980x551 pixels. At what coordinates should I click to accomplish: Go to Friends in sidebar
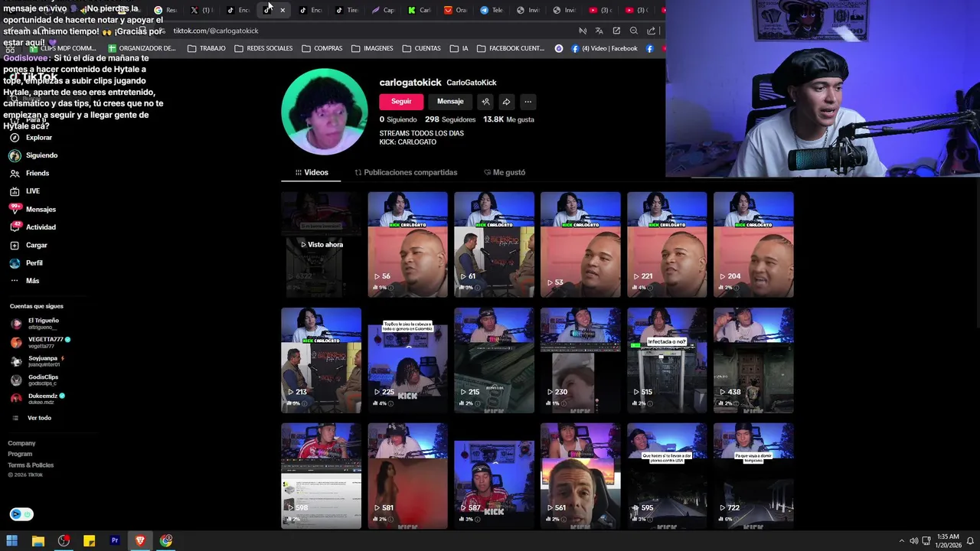point(29,173)
